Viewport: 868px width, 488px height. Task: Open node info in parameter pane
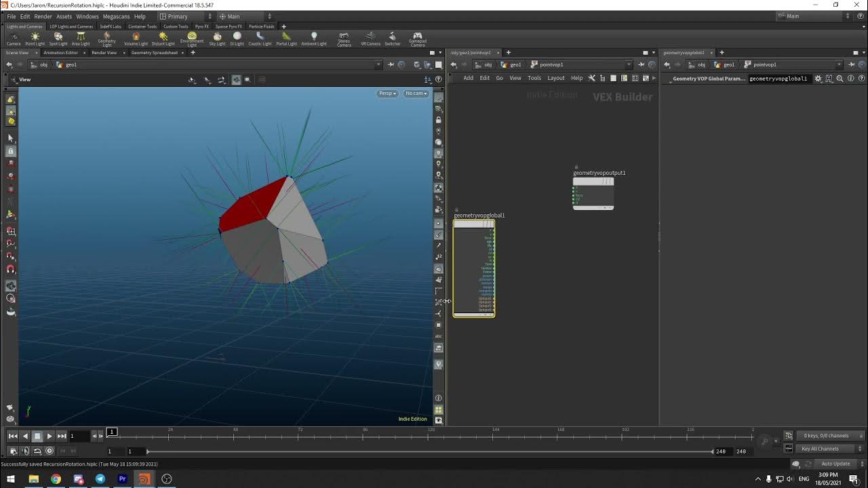pos(850,79)
